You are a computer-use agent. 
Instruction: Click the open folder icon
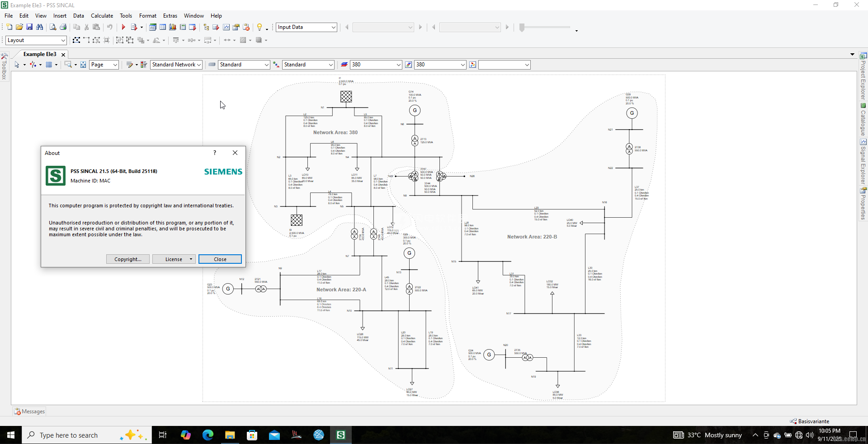coord(19,27)
